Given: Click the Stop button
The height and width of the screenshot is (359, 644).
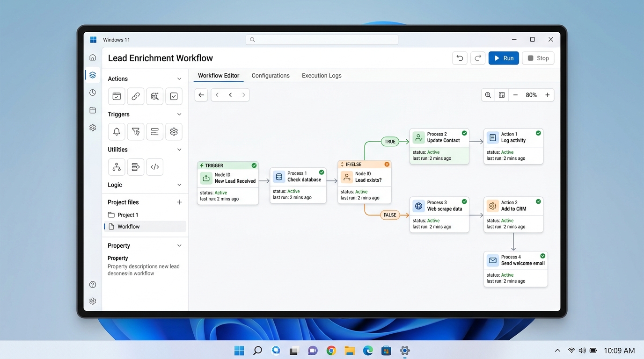Looking at the screenshot, I should [x=538, y=58].
